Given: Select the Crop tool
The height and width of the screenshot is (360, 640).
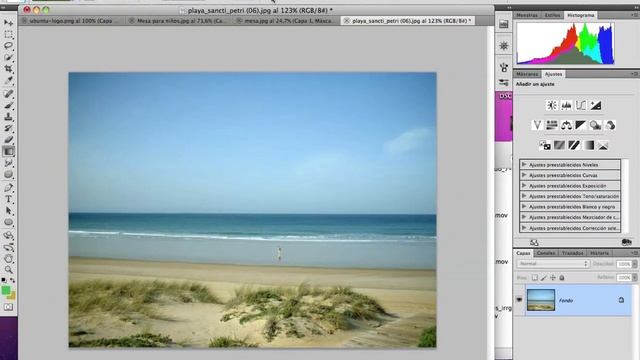Looking at the screenshot, I should [9, 69].
